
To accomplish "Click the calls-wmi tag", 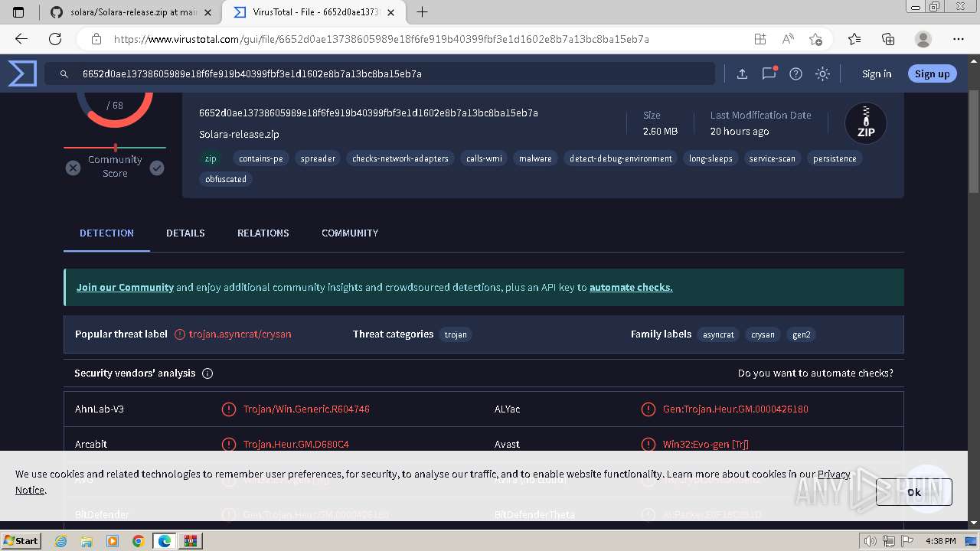I will pyautogui.click(x=484, y=158).
